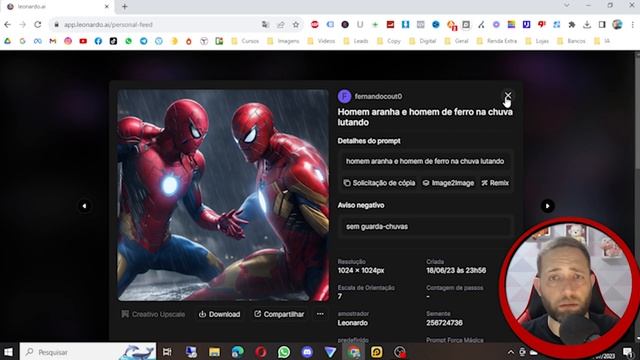Image resolution: width=640 pixels, height=360 pixels.
Task: Click the Spider-Man and Iron Man image
Action: pos(223,195)
